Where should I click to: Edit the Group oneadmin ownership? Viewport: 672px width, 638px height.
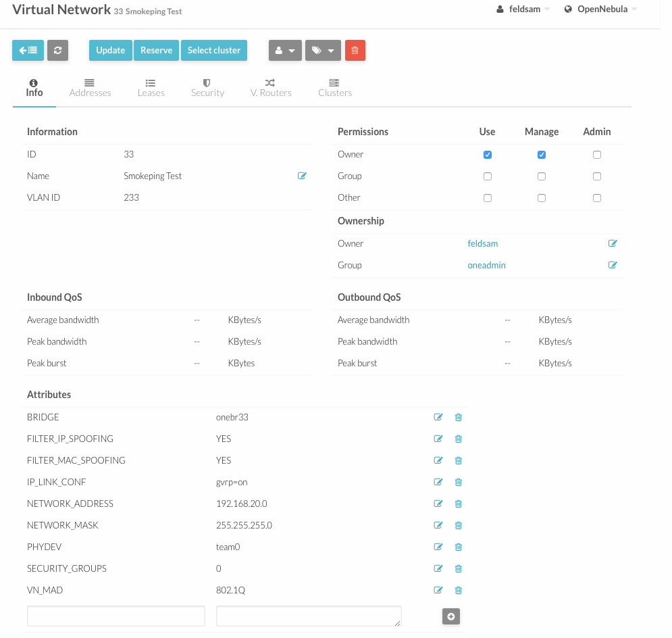coord(613,265)
